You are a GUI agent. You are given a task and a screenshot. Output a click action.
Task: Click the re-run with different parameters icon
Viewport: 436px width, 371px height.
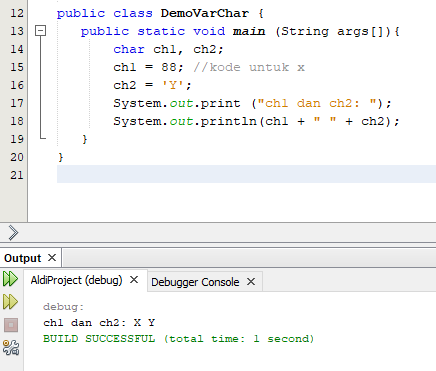tap(10, 302)
